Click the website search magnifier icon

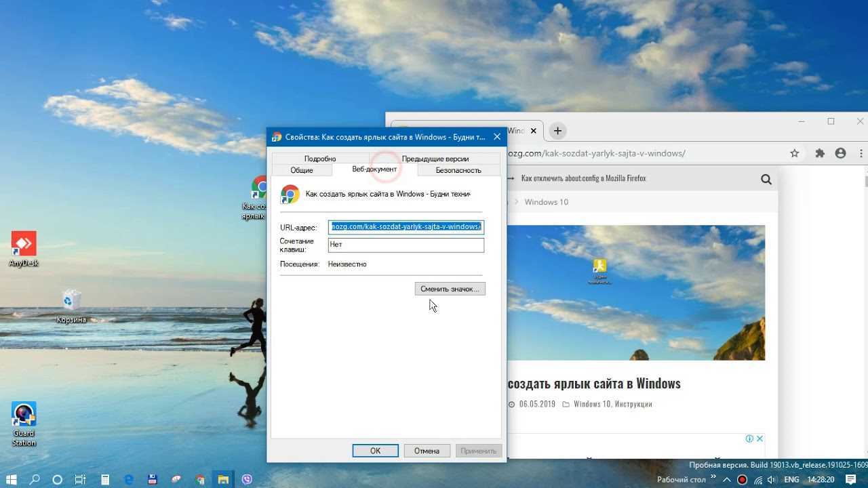(766, 180)
